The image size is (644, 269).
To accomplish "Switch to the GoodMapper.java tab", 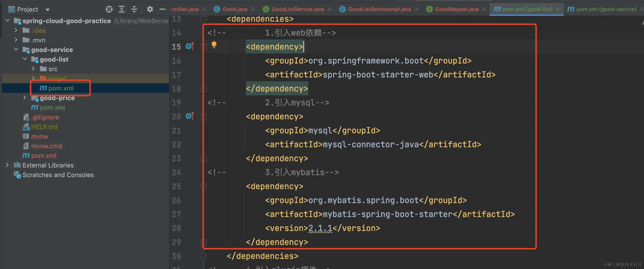I will click(x=456, y=9).
